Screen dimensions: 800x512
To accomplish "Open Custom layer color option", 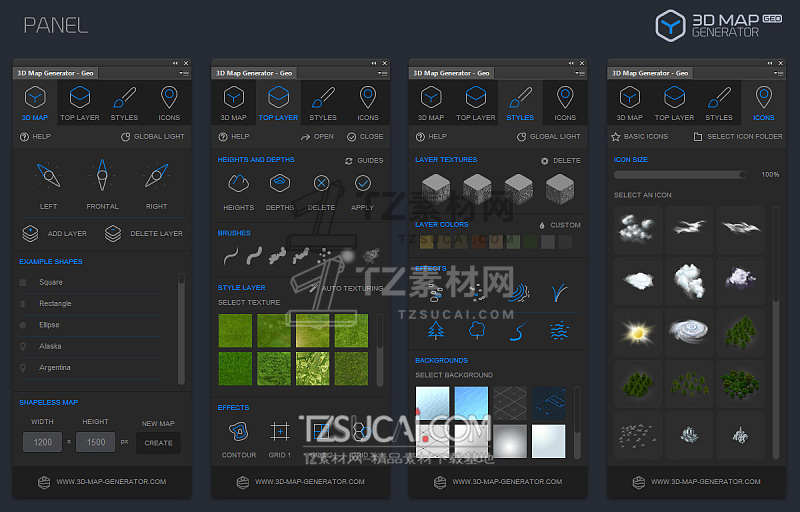I will pyautogui.click(x=560, y=225).
